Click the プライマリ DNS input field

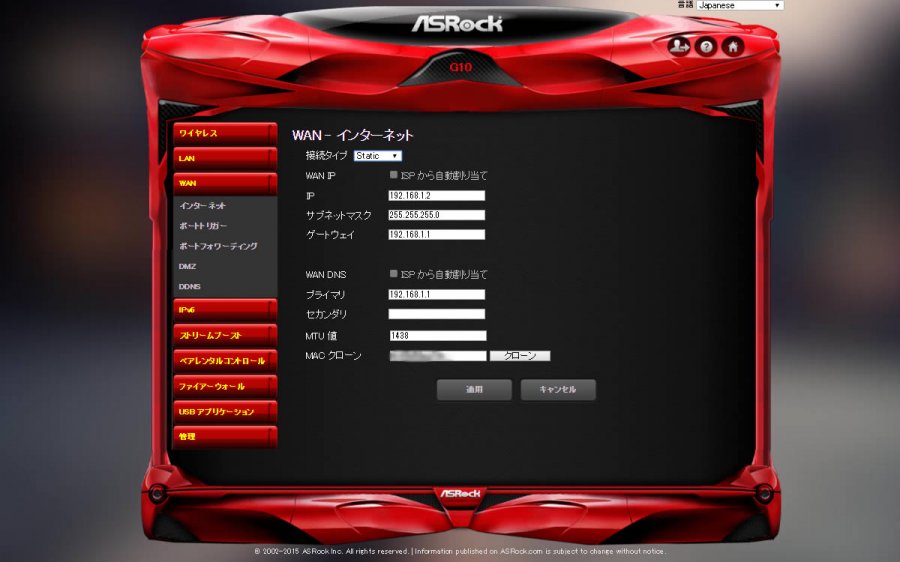point(437,294)
